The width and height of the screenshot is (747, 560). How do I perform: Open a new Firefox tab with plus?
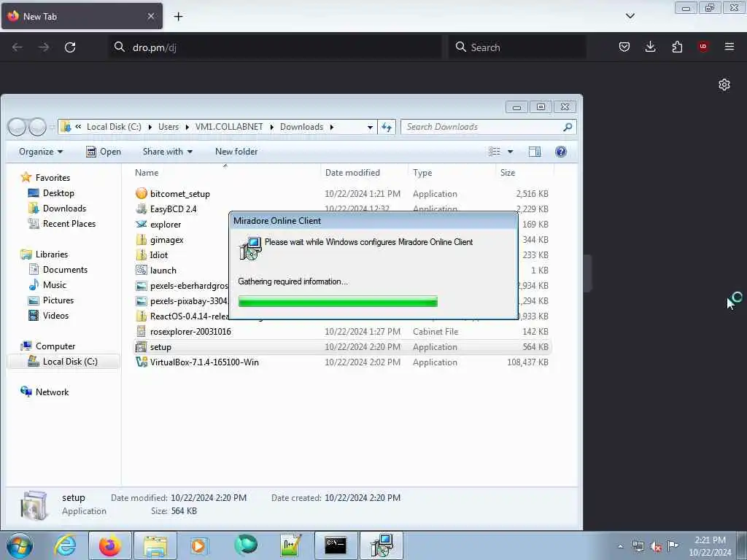click(178, 17)
